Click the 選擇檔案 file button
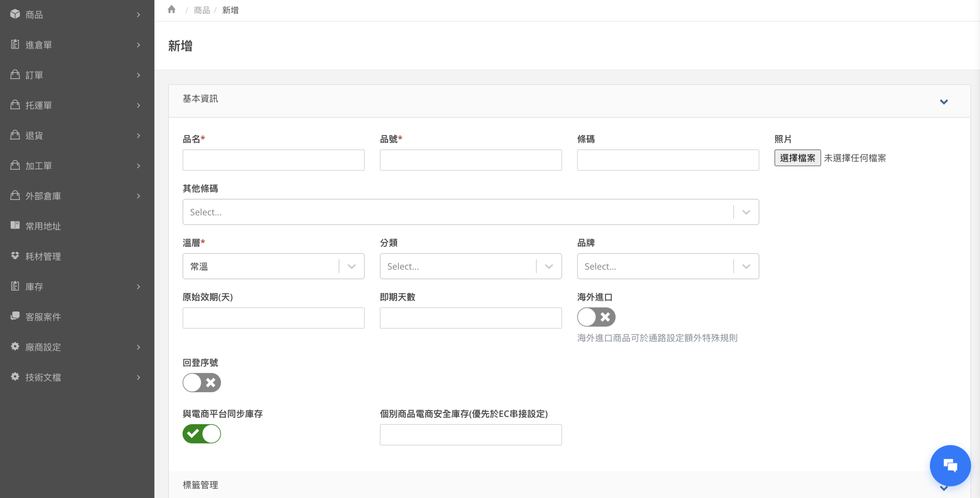Screen dimensions: 980x498 [x=797, y=158]
